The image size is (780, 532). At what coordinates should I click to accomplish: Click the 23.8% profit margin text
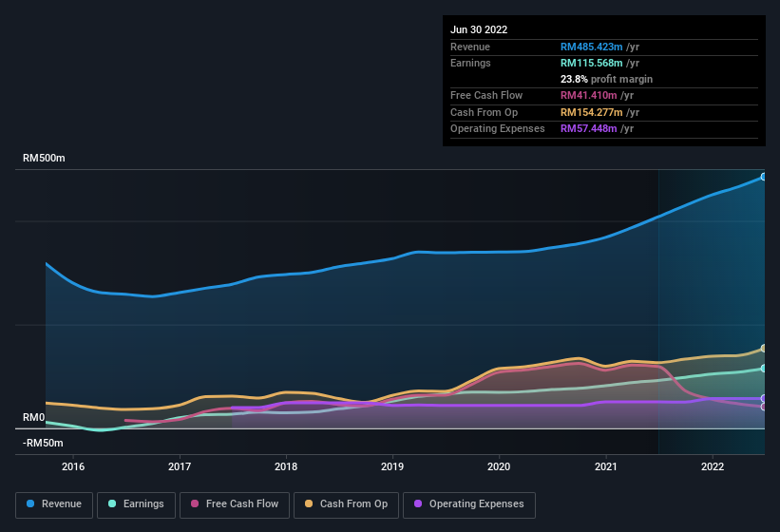tap(606, 79)
